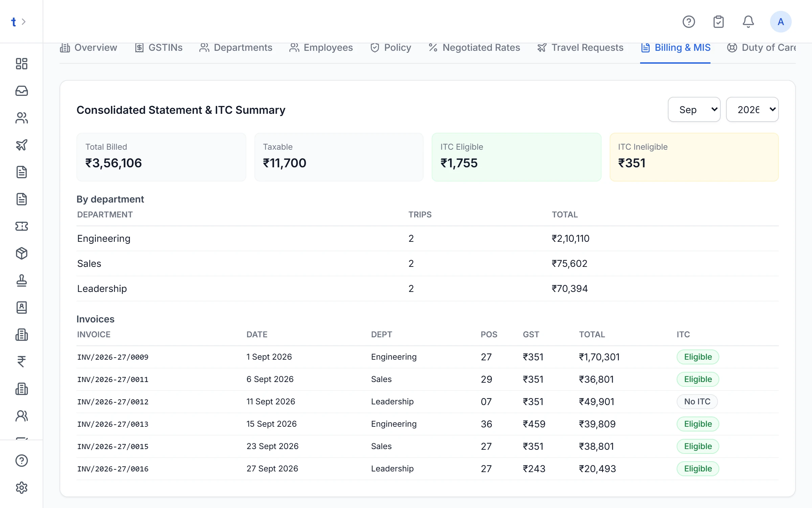The width and height of the screenshot is (812, 508).
Task: Select the Billing & MIS tab
Action: 676,48
